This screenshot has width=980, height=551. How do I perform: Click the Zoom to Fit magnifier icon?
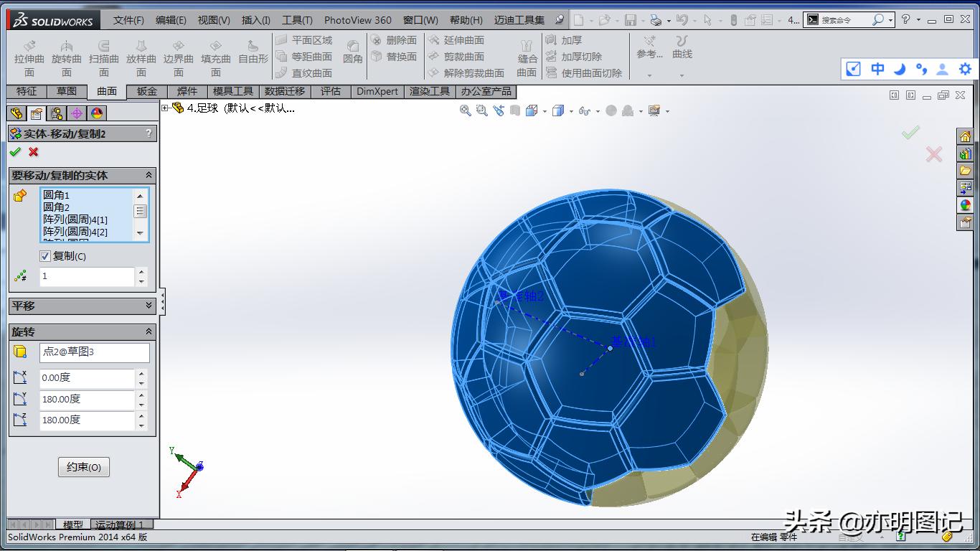[x=465, y=110]
